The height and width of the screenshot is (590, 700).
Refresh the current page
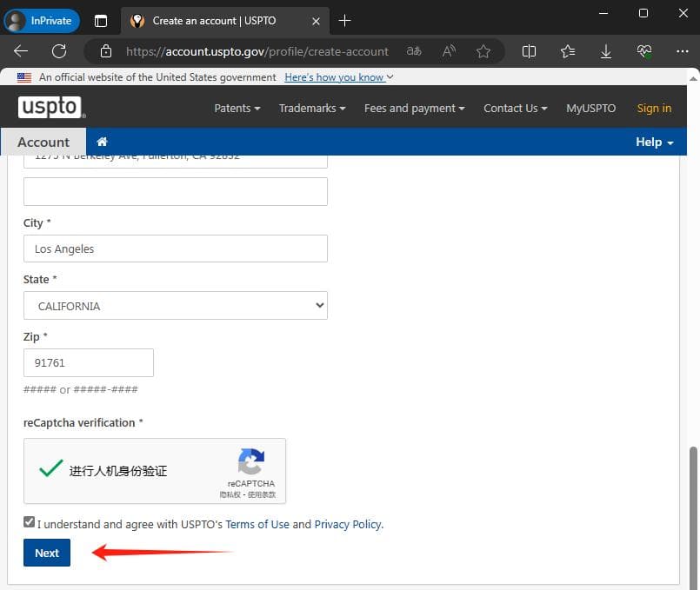[x=59, y=51]
